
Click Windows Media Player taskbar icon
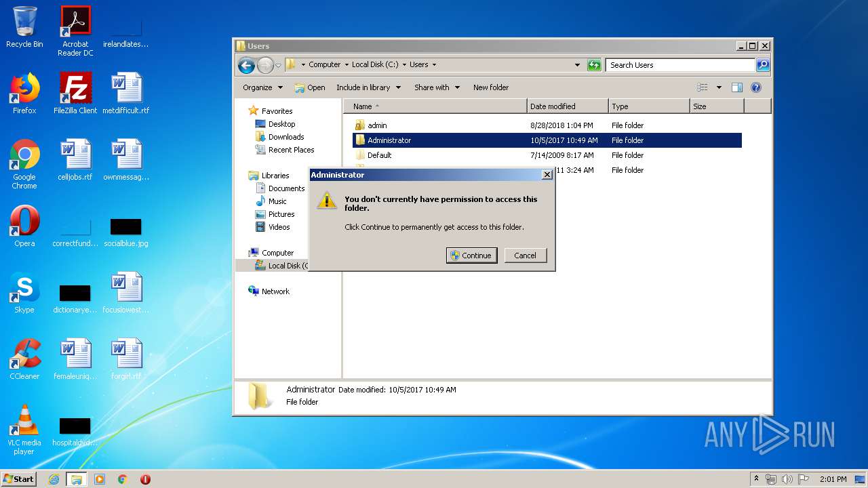(100, 479)
